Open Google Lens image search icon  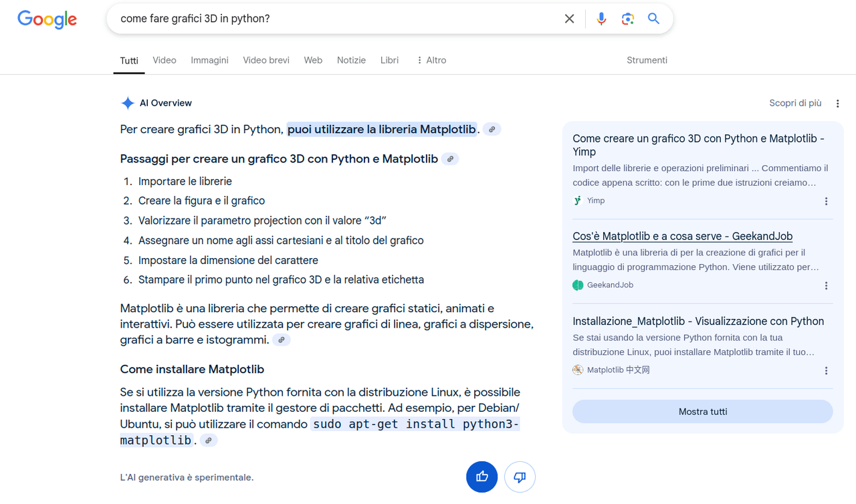tap(627, 19)
